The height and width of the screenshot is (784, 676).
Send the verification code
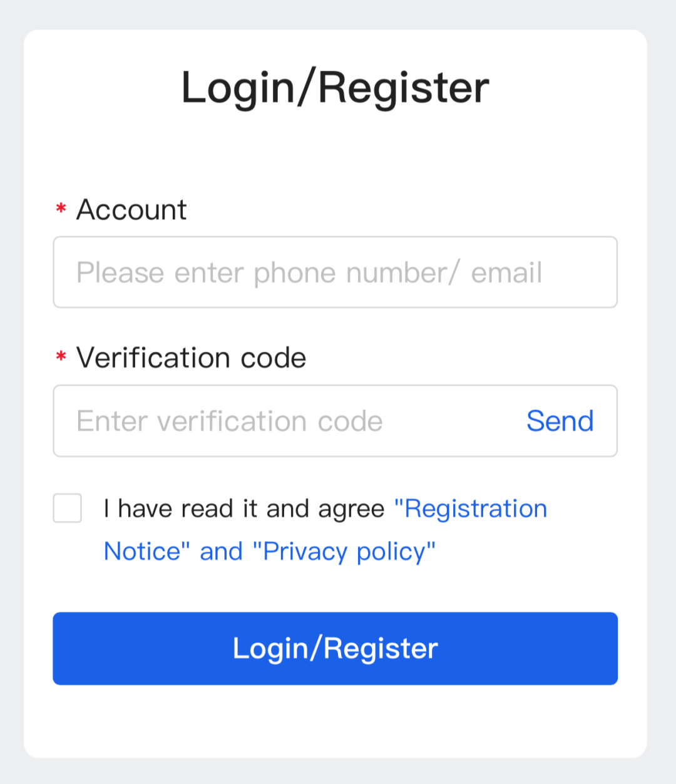[560, 421]
